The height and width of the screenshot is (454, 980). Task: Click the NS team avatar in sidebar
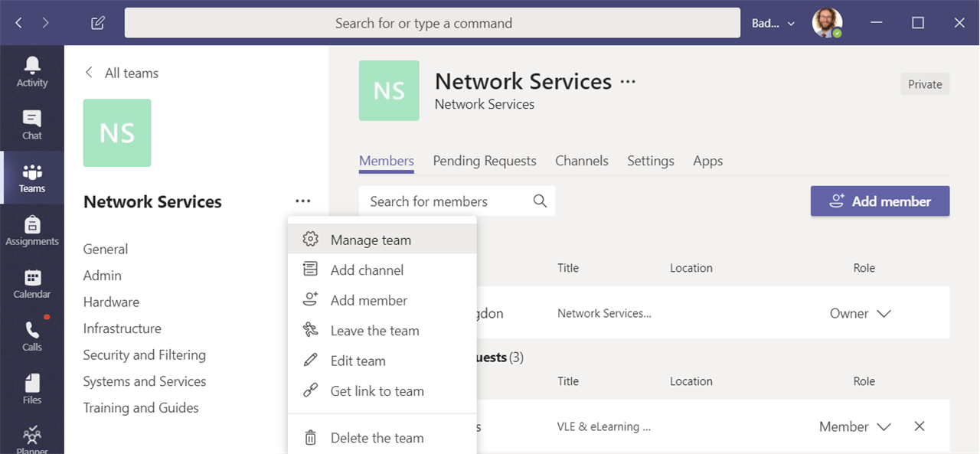coord(117,133)
